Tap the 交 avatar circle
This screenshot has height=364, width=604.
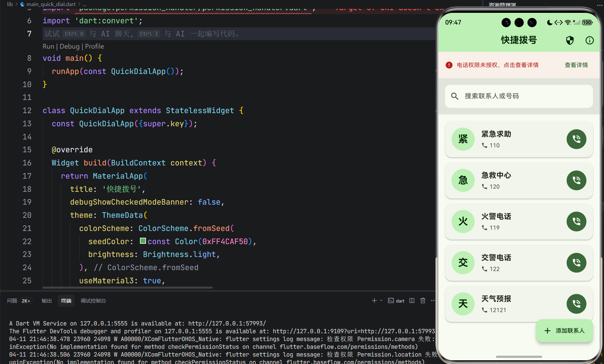coord(463,263)
